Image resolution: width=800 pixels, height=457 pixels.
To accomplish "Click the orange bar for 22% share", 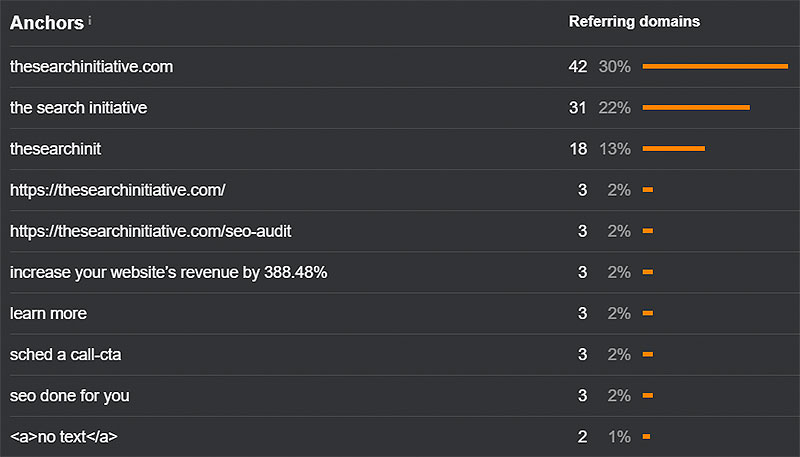I will point(696,108).
